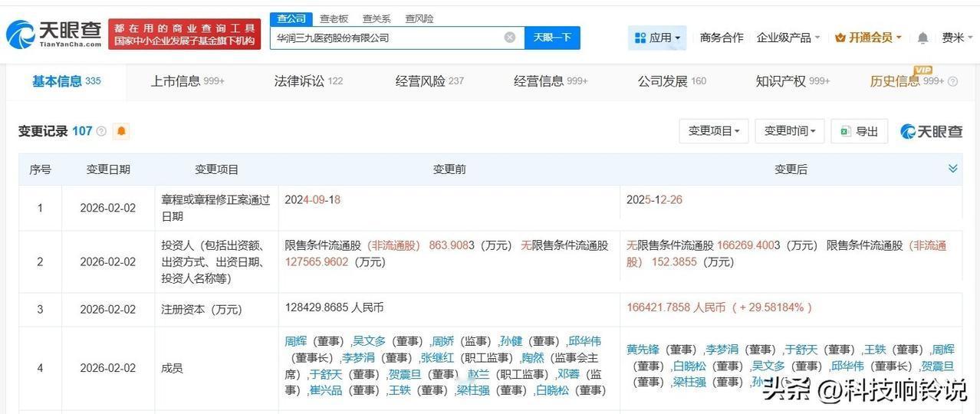Image resolution: width=980 pixels, height=414 pixels.
Task: Open the 应用 apps dropdown
Action: (x=657, y=38)
